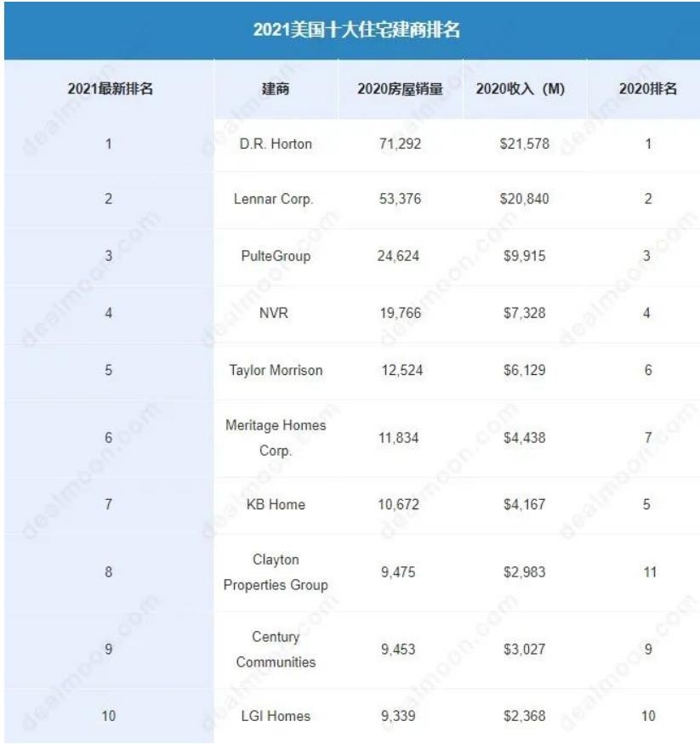Click the Taylor Morrison entry
700x744 pixels.
[x=276, y=370]
